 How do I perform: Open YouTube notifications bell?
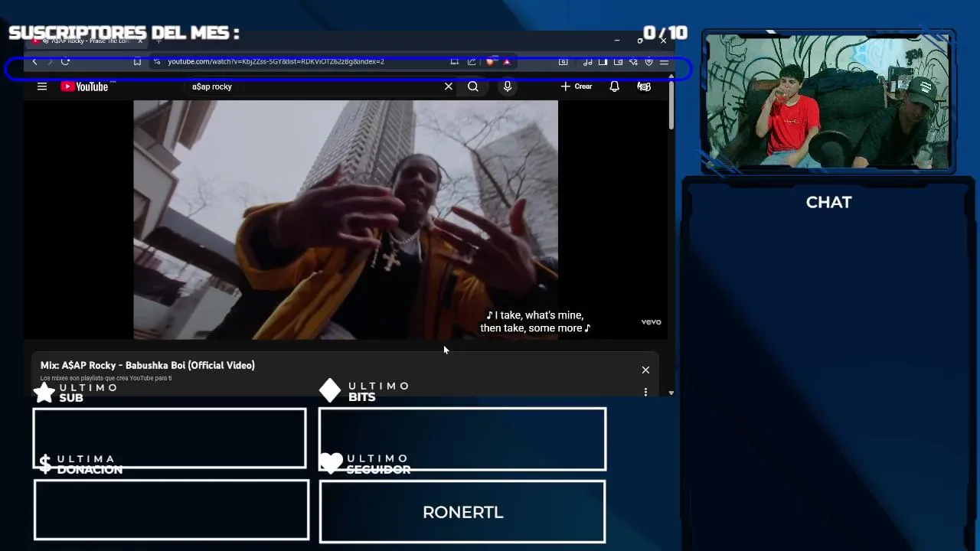point(614,86)
